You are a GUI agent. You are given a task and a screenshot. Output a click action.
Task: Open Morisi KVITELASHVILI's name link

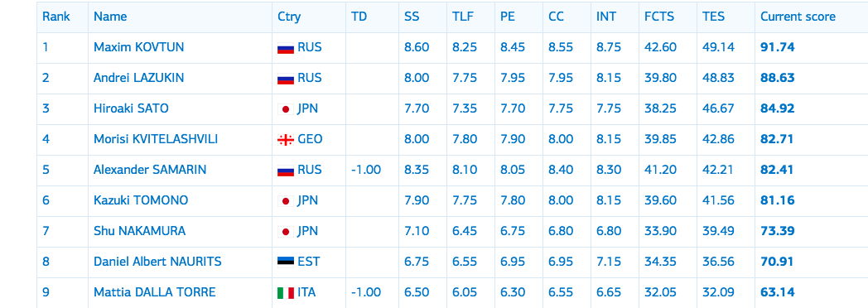point(156,139)
